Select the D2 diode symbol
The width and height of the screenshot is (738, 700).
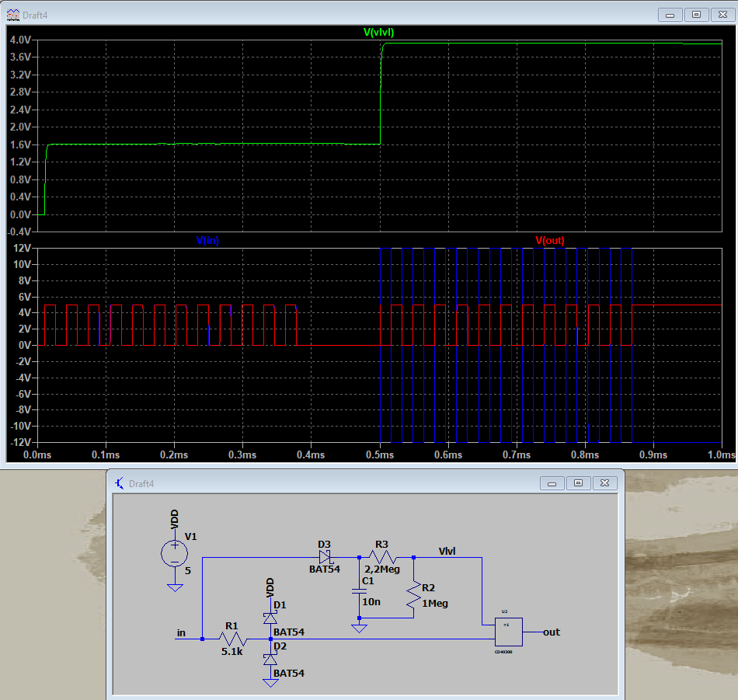pyautogui.click(x=270, y=659)
